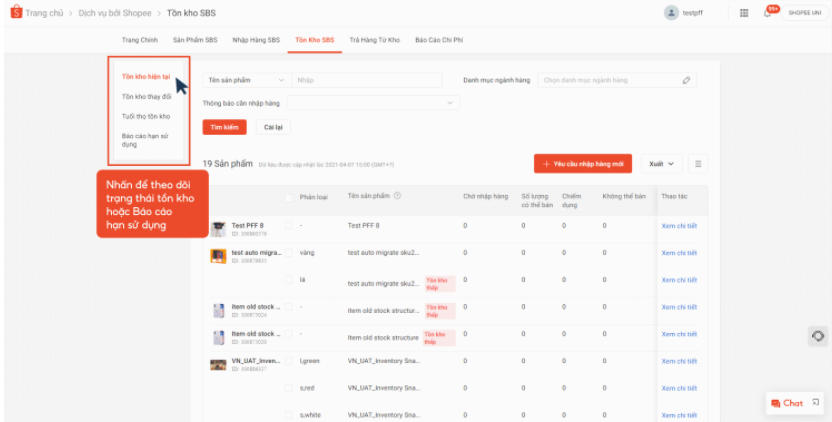Open the Xuất export dropdown
Viewport: 832px width, 422px height.
[661, 164]
